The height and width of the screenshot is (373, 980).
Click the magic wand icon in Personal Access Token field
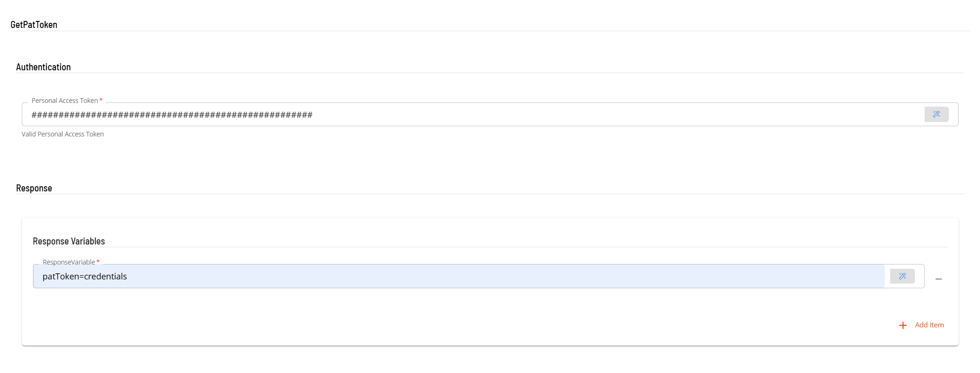[936, 114]
